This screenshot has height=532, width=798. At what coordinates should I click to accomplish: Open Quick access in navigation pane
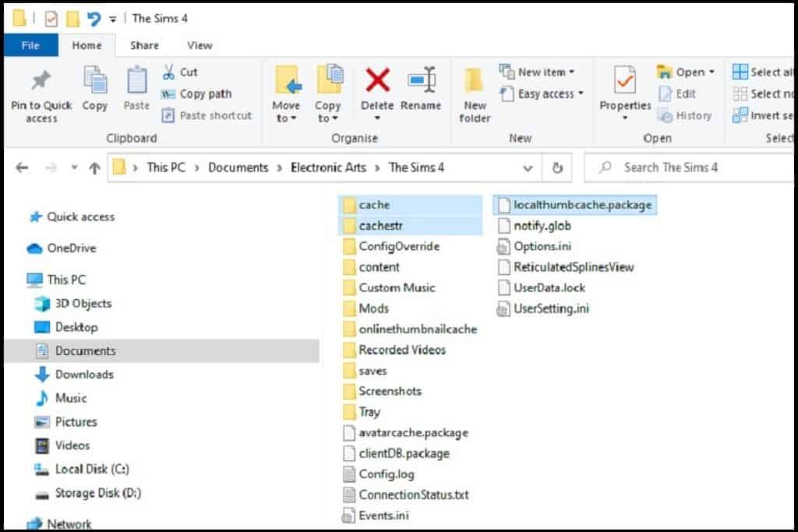tap(71, 217)
